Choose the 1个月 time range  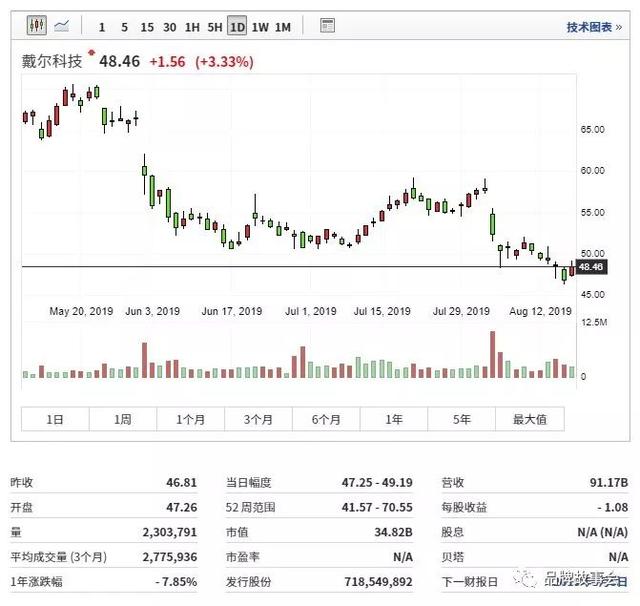(x=191, y=419)
